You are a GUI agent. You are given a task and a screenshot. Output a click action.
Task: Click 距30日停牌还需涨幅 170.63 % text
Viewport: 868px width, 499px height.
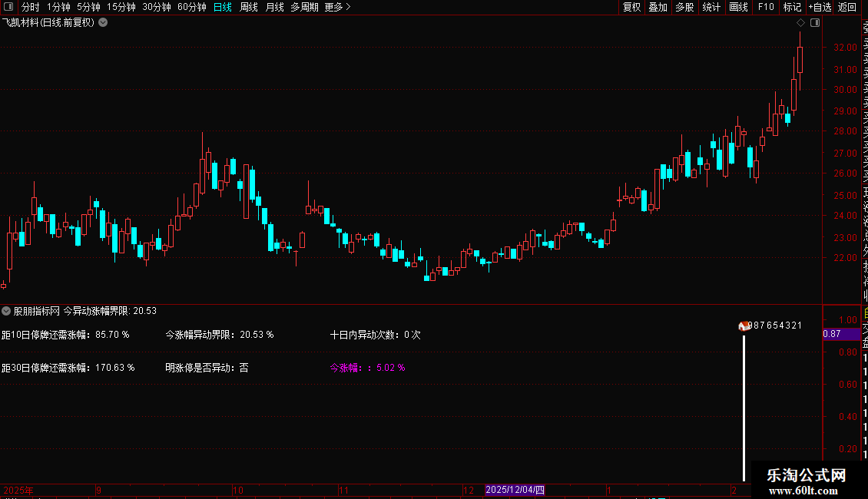click(x=68, y=367)
